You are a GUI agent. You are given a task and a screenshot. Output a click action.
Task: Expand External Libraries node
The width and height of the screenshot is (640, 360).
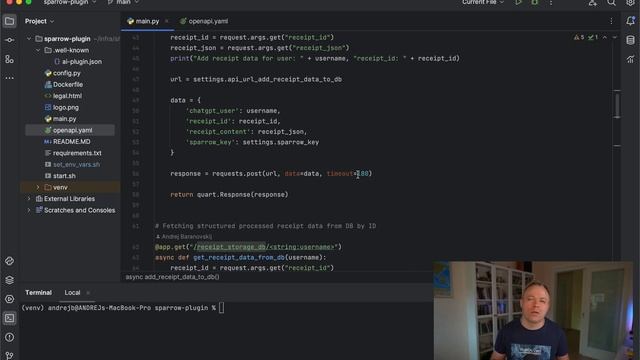(29, 199)
